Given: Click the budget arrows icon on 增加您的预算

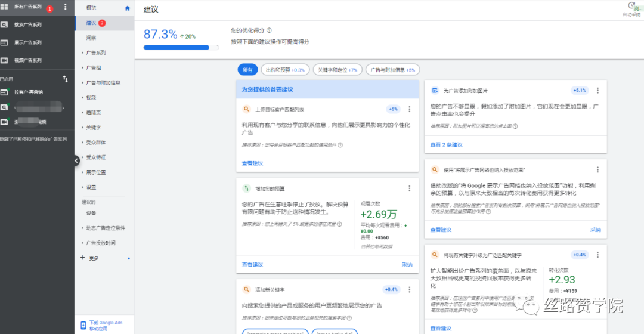Looking at the screenshot, I should [246, 188].
